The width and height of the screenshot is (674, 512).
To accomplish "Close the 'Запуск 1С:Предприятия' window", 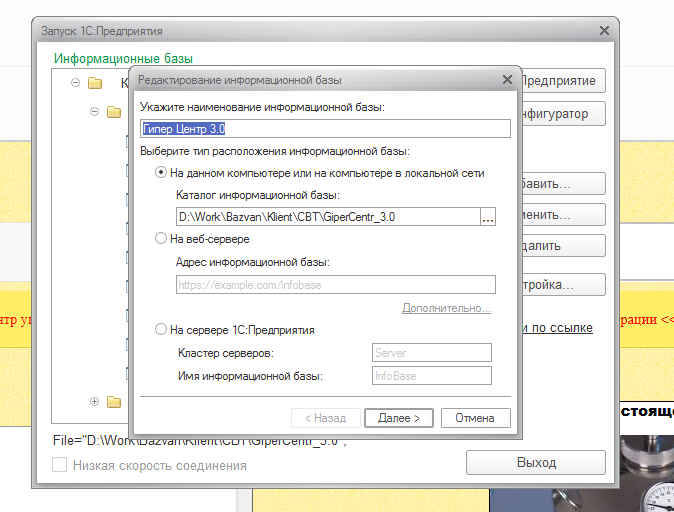I will [x=604, y=31].
